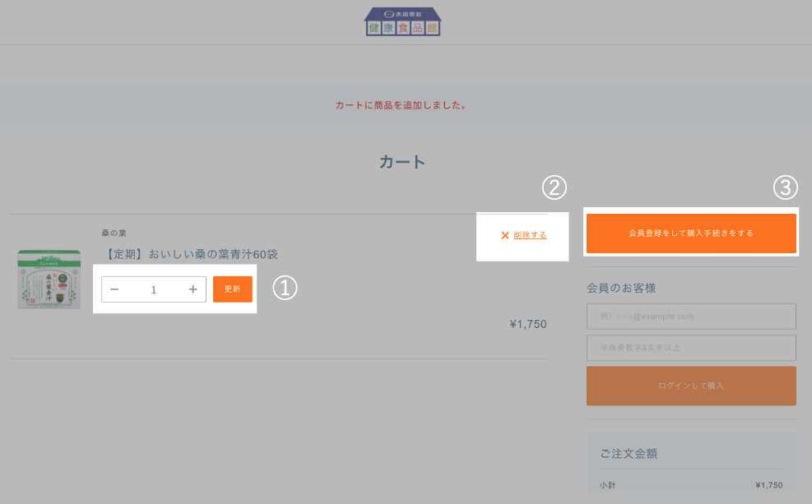812x504 pixels.
Task: Click the orange 更新 update button
Action: (233, 289)
